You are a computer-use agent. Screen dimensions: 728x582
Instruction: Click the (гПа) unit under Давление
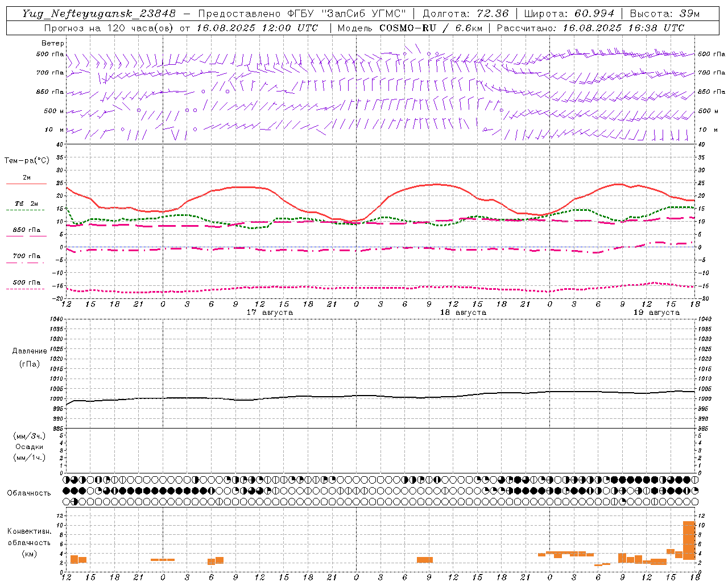pyautogui.click(x=30, y=364)
